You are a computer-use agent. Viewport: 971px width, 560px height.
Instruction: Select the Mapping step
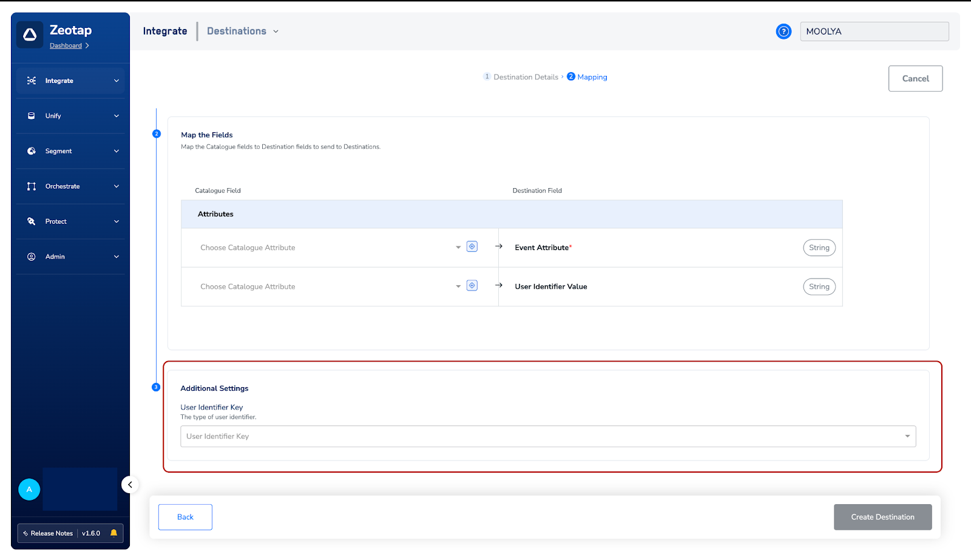(x=587, y=77)
